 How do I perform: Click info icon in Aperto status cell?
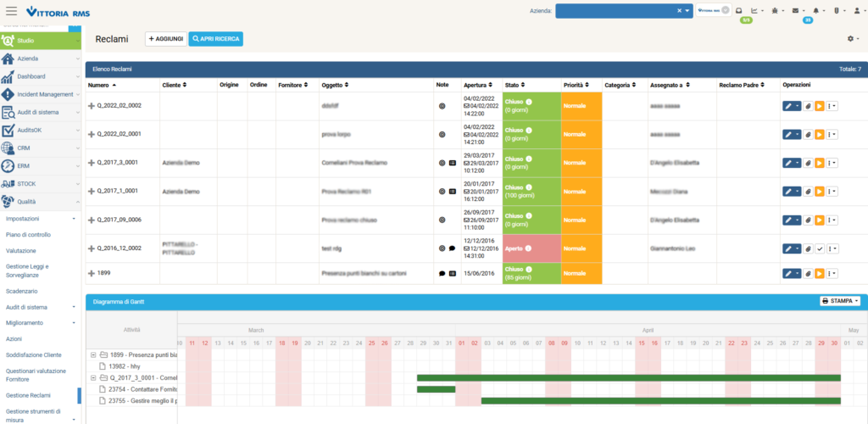[x=528, y=248]
